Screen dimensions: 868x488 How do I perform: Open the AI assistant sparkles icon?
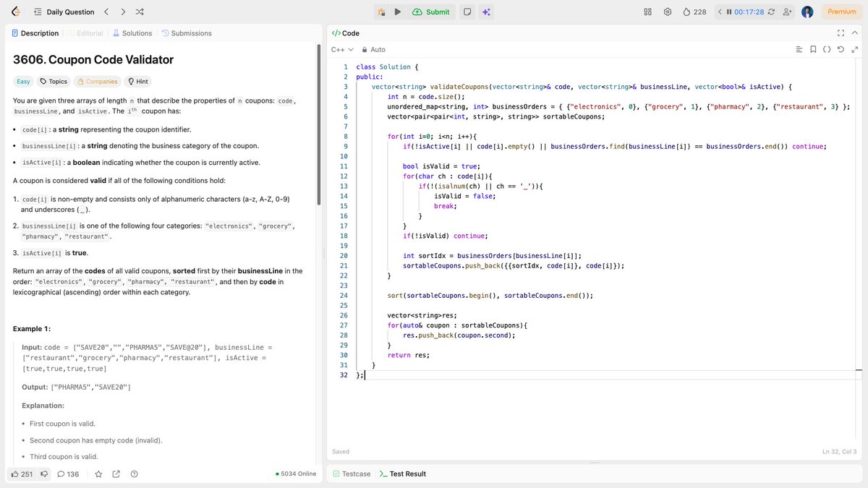tap(487, 12)
